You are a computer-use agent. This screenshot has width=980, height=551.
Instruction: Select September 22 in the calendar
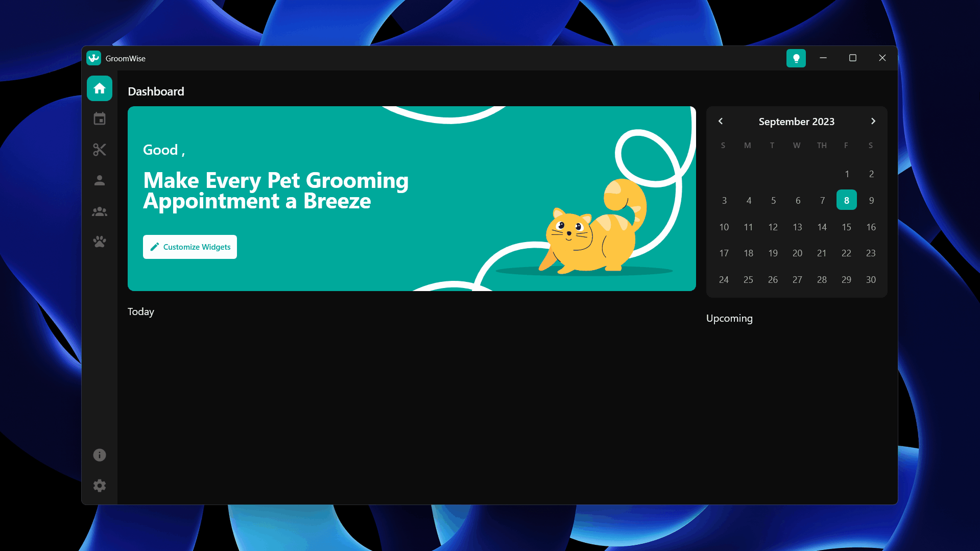pyautogui.click(x=847, y=253)
